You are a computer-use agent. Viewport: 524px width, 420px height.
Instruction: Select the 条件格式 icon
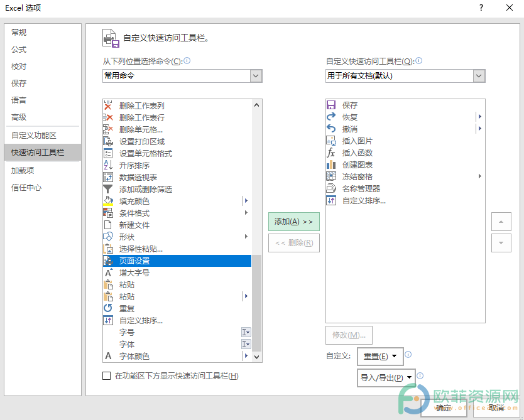[108, 213]
